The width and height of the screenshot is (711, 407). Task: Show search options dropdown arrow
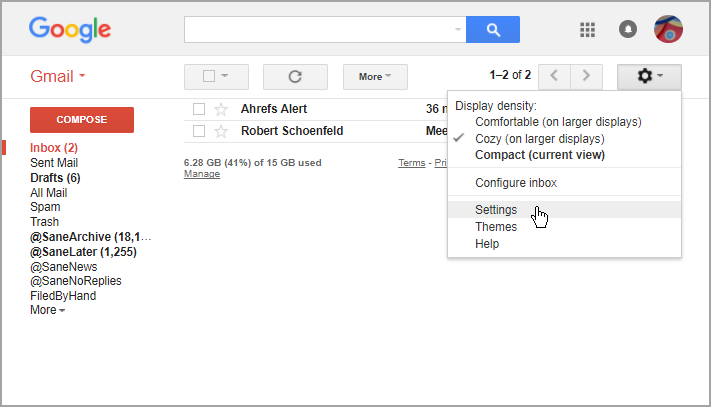pos(458,29)
